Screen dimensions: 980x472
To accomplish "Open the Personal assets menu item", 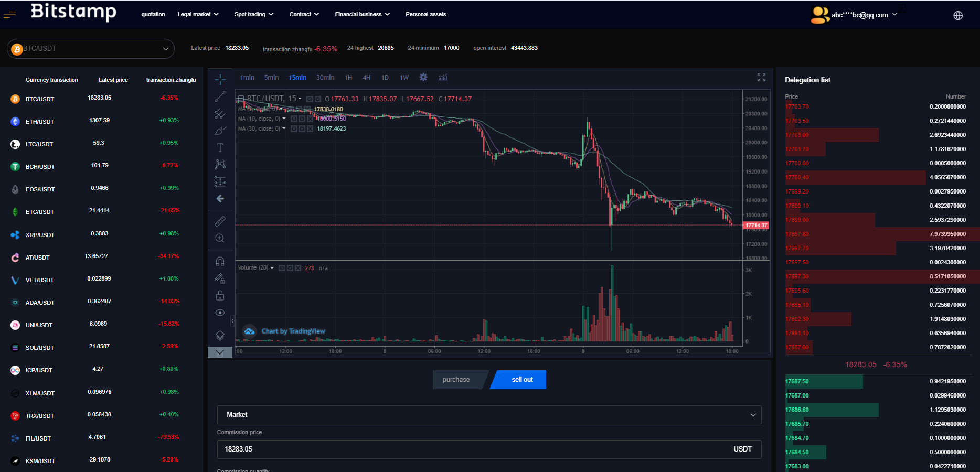I will click(x=425, y=15).
